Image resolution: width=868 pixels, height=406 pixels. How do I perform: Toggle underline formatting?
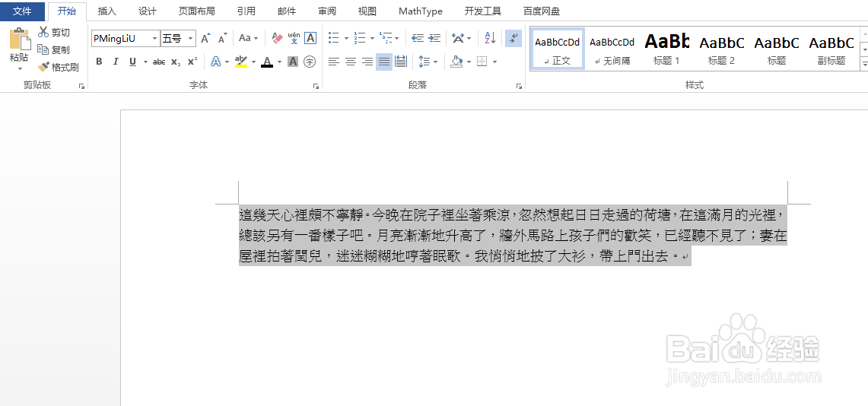coord(133,62)
